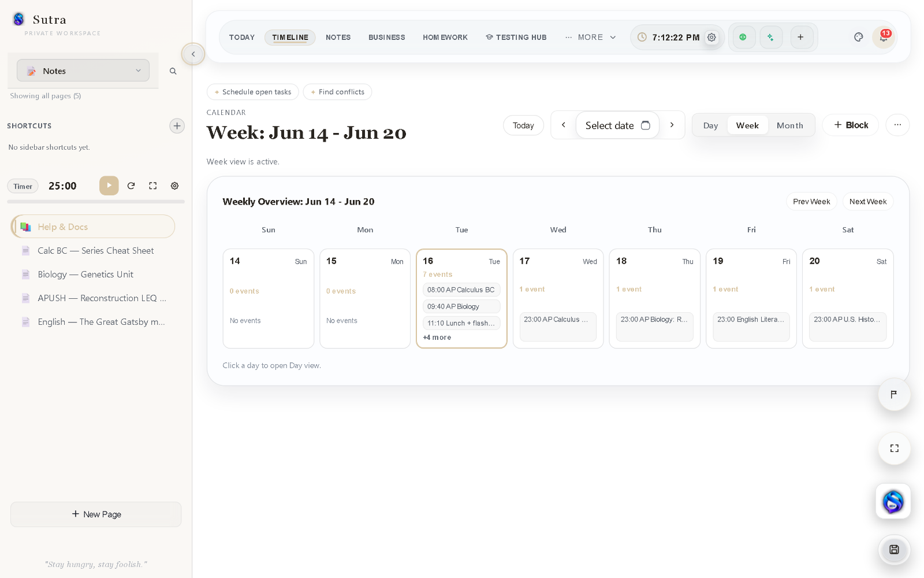Switch to the BUSINESS tab

point(387,37)
